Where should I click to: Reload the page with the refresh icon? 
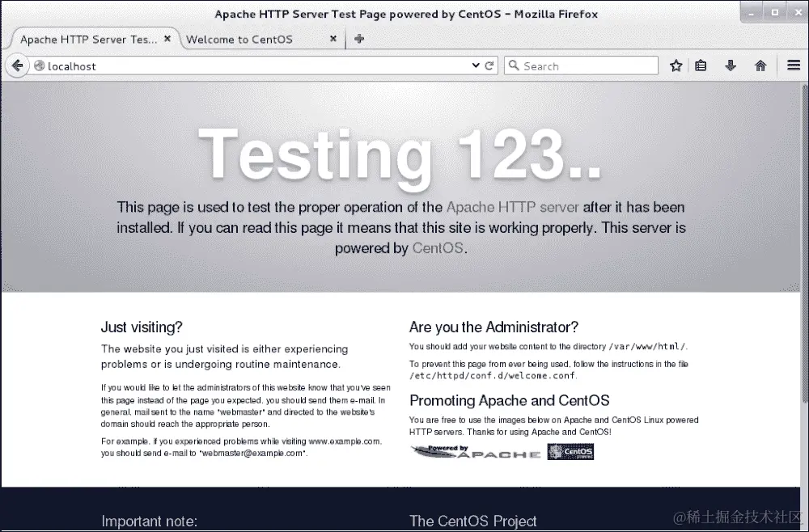coord(489,65)
